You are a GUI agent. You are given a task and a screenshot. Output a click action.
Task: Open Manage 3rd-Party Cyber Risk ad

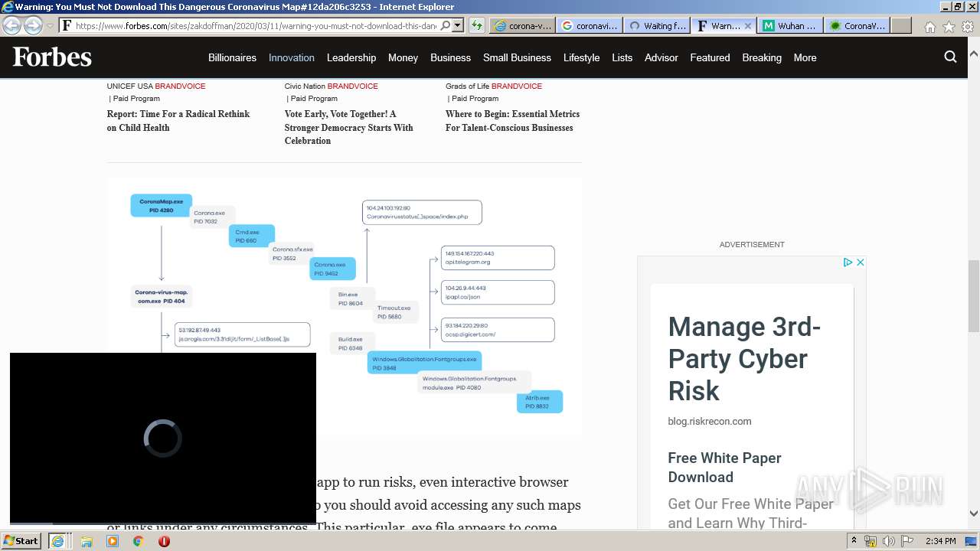[744, 359]
